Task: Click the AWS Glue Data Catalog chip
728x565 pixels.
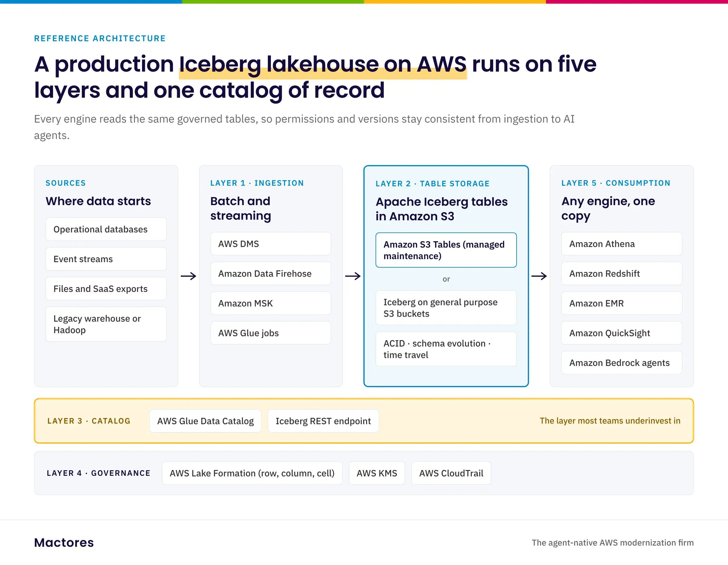Action: pyautogui.click(x=205, y=421)
